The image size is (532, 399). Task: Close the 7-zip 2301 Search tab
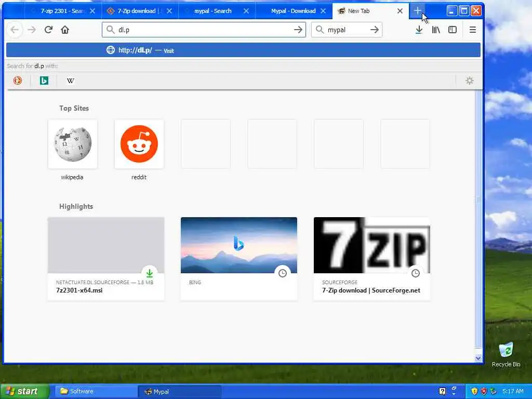tap(92, 11)
